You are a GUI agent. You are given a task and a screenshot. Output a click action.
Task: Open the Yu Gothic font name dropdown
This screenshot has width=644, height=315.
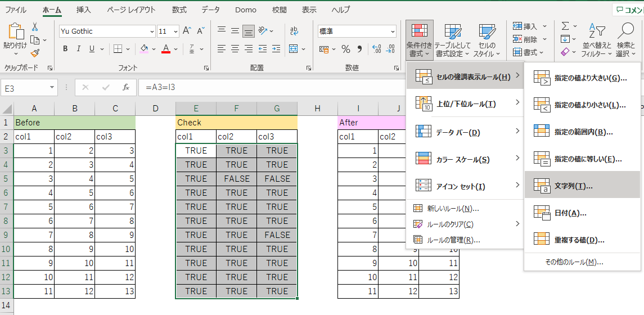pyautogui.click(x=152, y=31)
